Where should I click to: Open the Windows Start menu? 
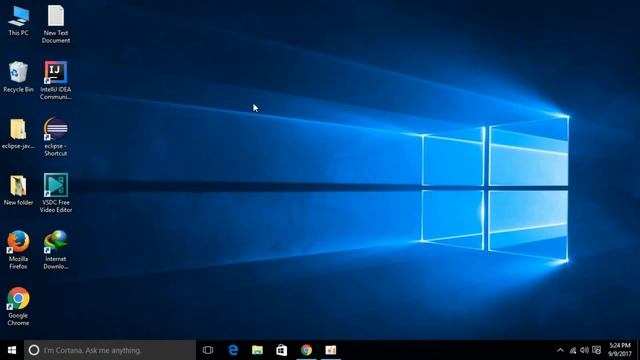(12, 350)
